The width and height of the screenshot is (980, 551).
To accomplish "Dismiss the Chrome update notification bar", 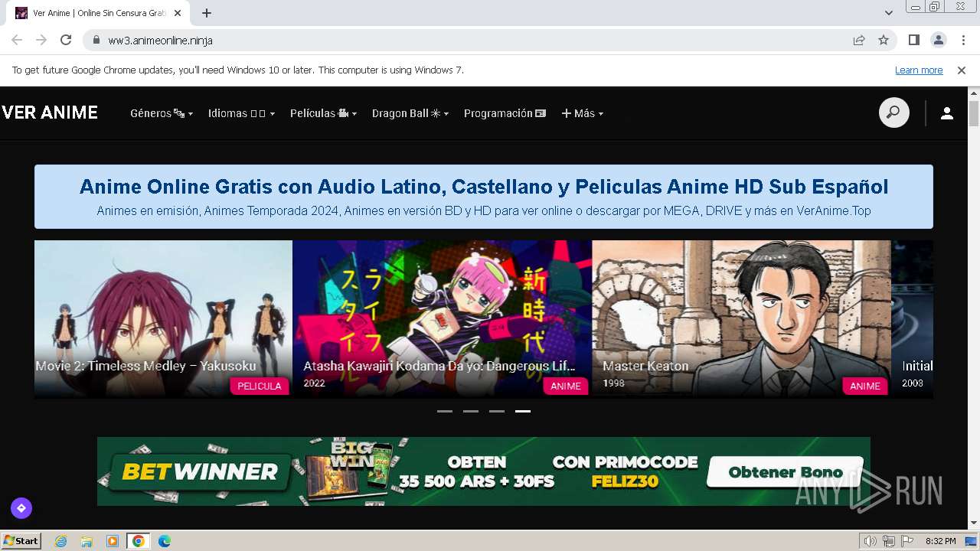I will [x=962, y=70].
